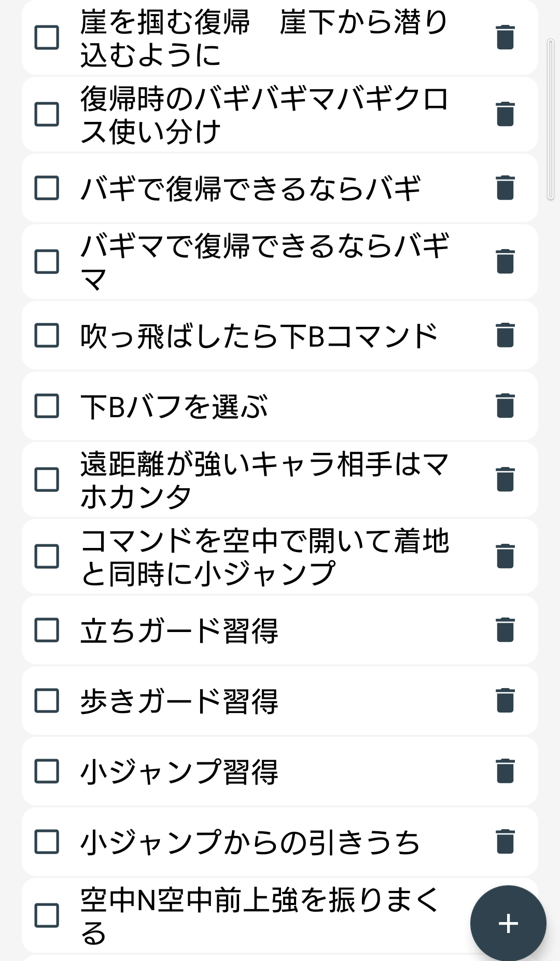Mark 小ジャンプ習得 as done
The width and height of the screenshot is (560, 961).
pyautogui.click(x=47, y=771)
